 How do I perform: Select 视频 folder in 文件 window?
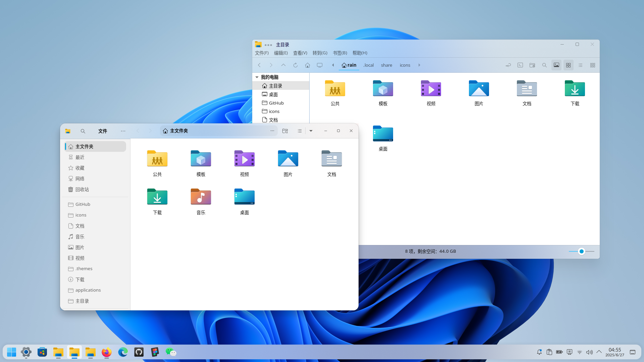tap(244, 163)
